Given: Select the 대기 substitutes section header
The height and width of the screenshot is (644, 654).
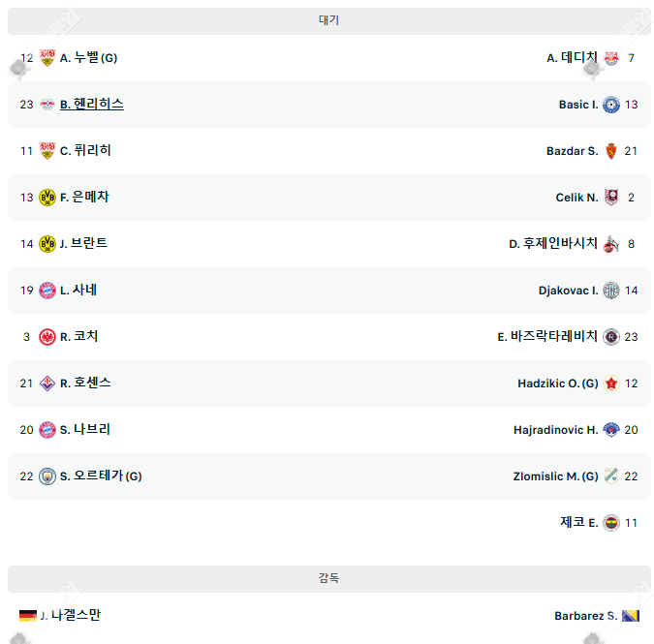Looking at the screenshot, I should [x=328, y=20].
